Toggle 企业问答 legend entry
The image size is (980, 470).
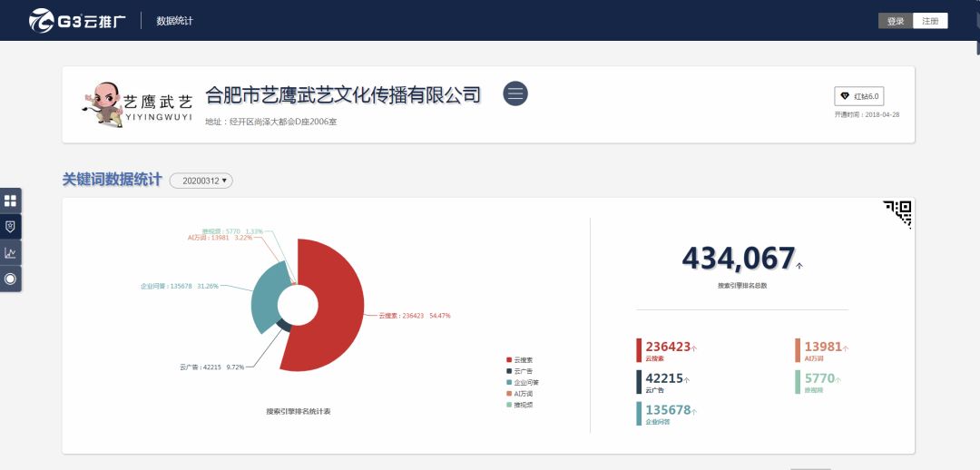pos(523,383)
